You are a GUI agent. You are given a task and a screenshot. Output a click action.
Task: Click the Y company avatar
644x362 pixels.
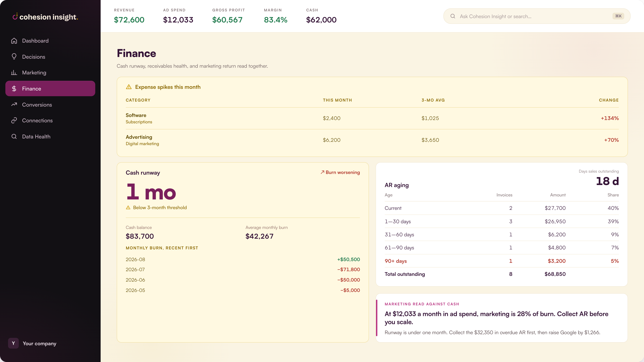click(x=13, y=343)
